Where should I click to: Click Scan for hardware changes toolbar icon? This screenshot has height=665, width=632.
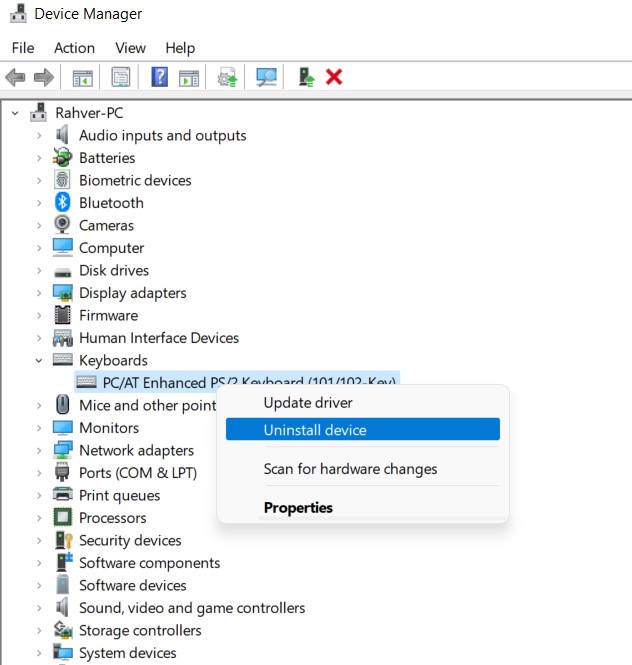[x=266, y=77]
